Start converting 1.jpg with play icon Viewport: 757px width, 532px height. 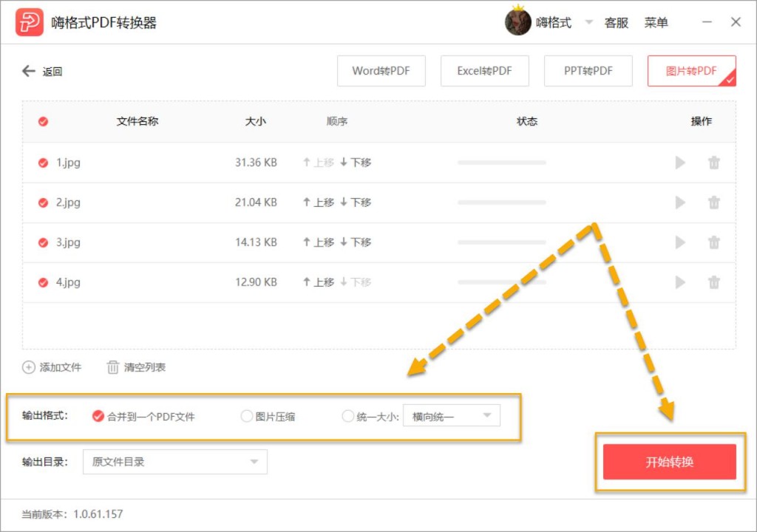(x=680, y=163)
